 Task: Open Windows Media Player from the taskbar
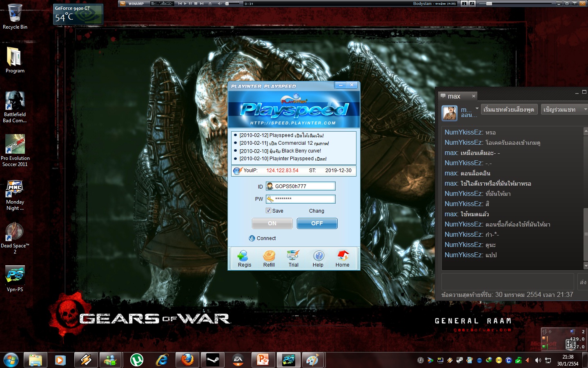tap(60, 360)
